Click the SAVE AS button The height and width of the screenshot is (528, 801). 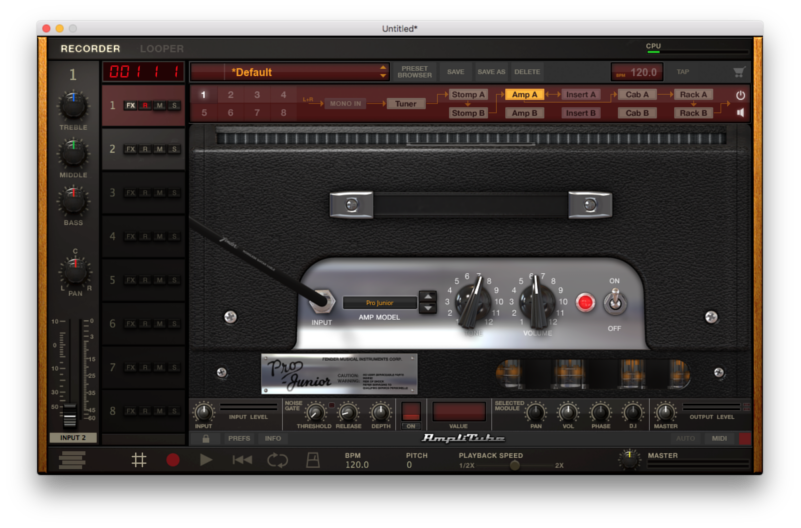pos(491,72)
